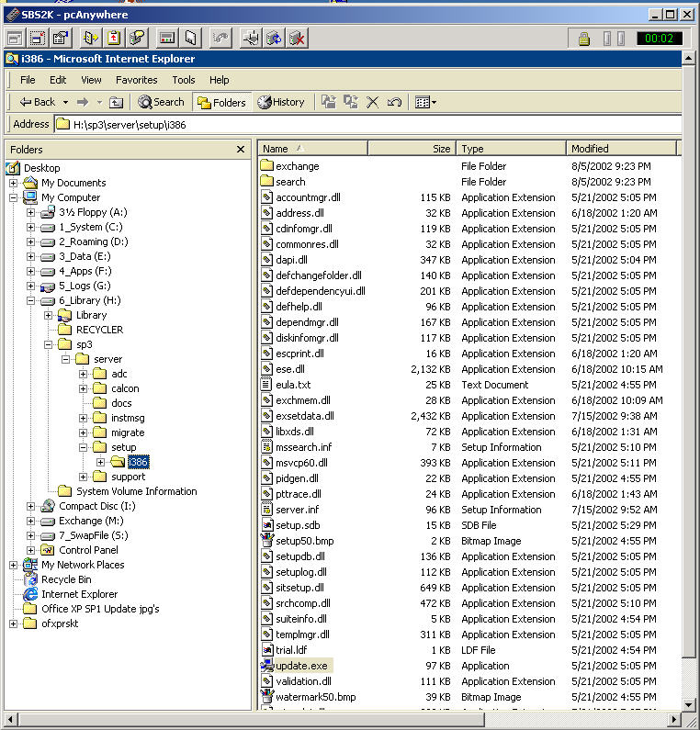This screenshot has height=730, width=700.
Task: Select the exchange folder in file list
Action: pyautogui.click(x=297, y=166)
